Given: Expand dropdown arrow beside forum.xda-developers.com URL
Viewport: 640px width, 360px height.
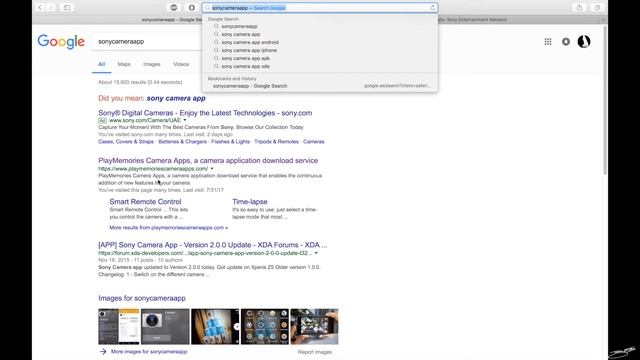Looking at the screenshot, I should coord(316,253).
